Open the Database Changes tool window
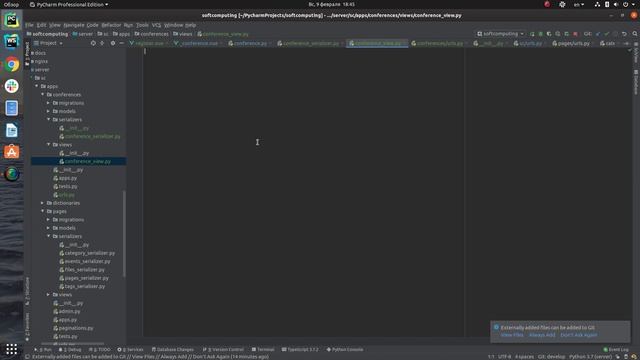Image resolution: width=640 pixels, height=360 pixels. tap(172, 349)
